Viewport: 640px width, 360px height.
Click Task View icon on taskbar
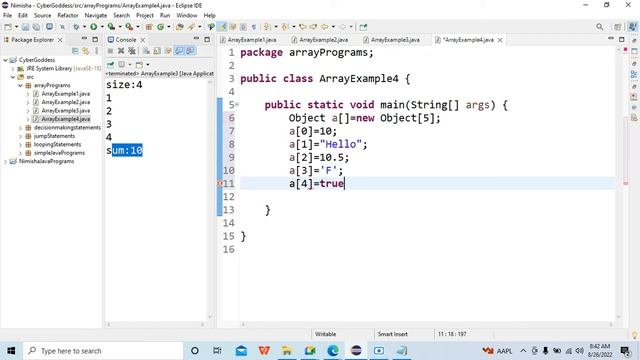coord(217,351)
